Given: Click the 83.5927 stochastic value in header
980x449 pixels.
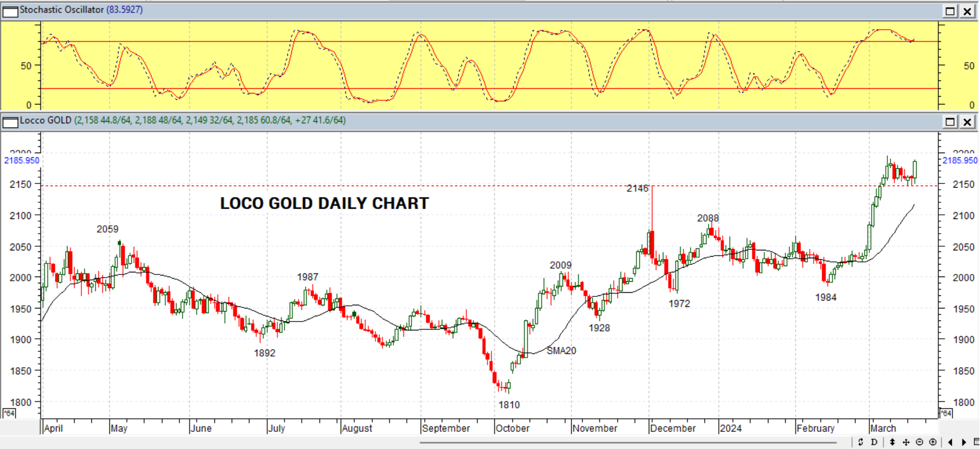Looking at the screenshot, I should [x=124, y=10].
